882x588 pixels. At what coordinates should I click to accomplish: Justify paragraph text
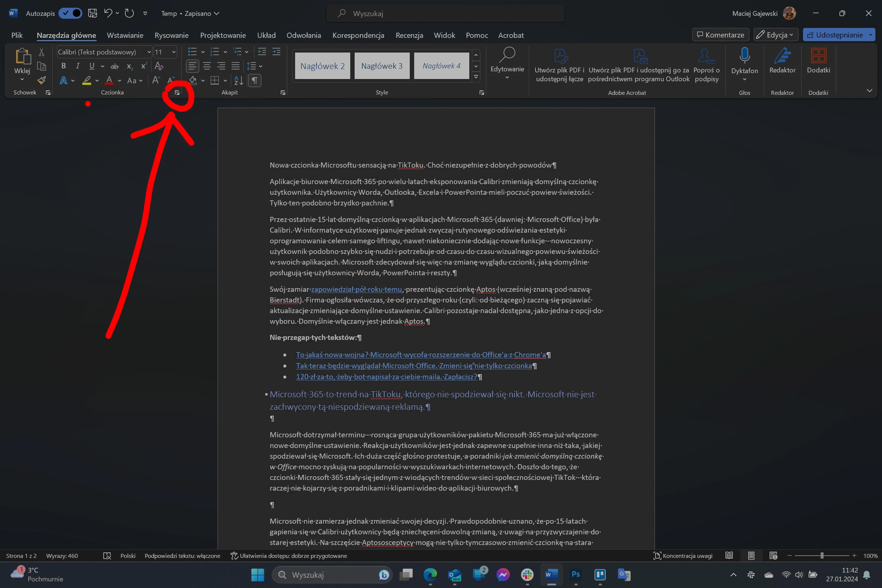(x=236, y=67)
